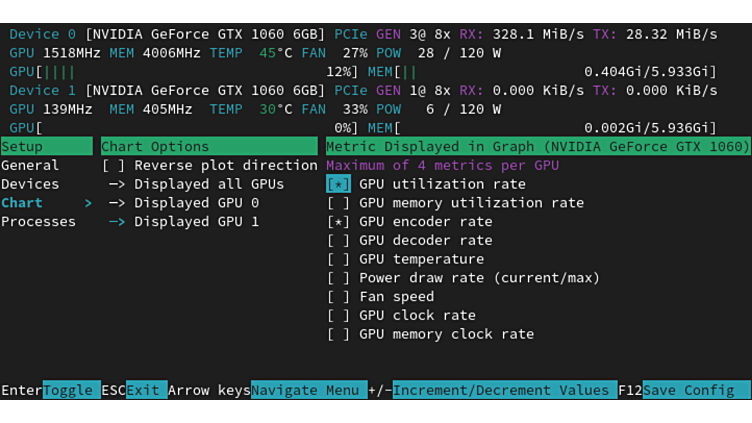The image size is (752, 423).
Task: Click the Exit button in footer
Action: (146, 390)
